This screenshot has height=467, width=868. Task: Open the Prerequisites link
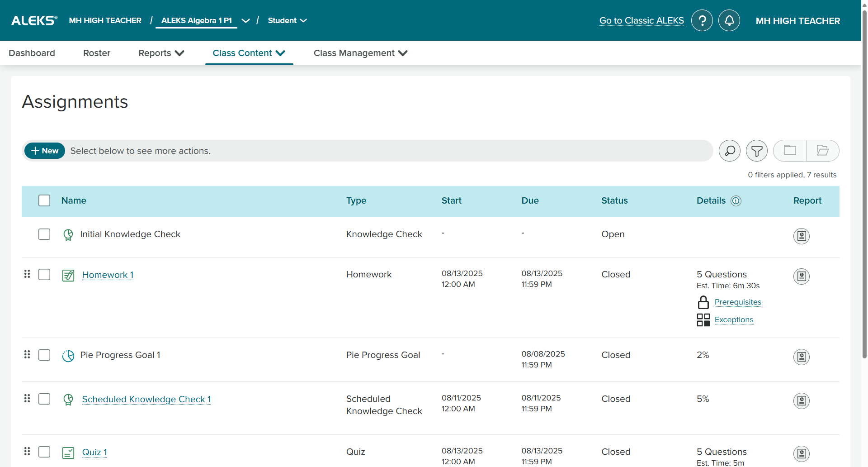point(738,302)
